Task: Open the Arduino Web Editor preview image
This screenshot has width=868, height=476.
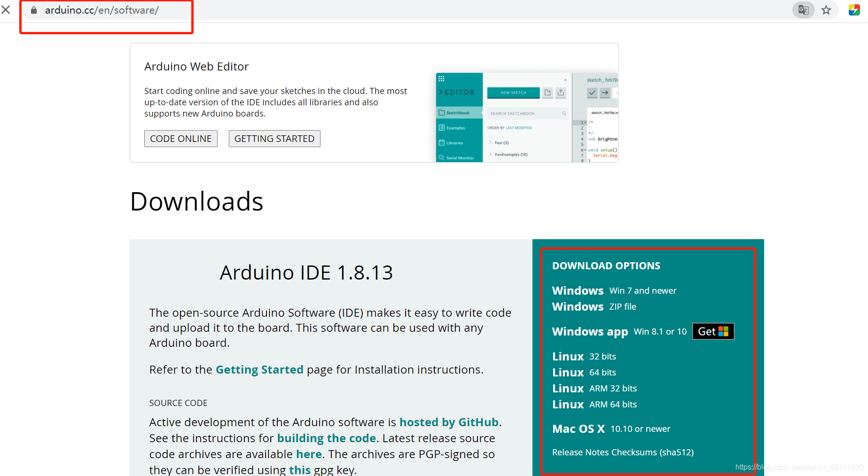Action: pyautogui.click(x=527, y=117)
